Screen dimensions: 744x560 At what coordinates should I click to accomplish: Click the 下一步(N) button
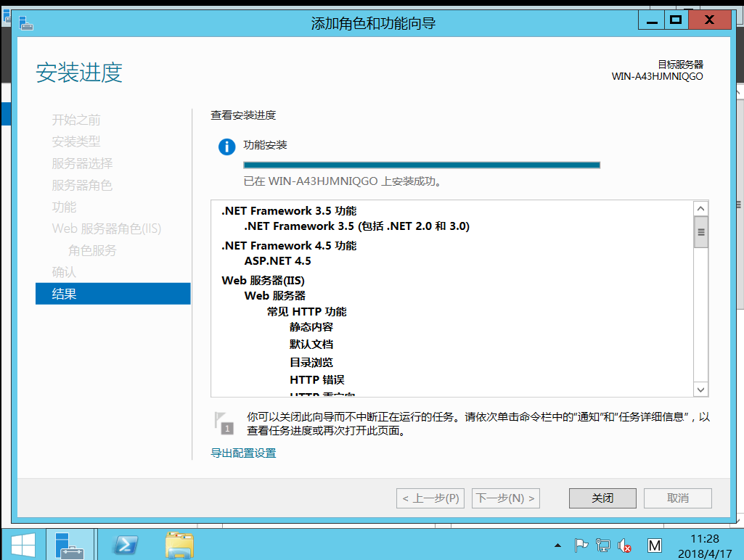pyautogui.click(x=506, y=498)
